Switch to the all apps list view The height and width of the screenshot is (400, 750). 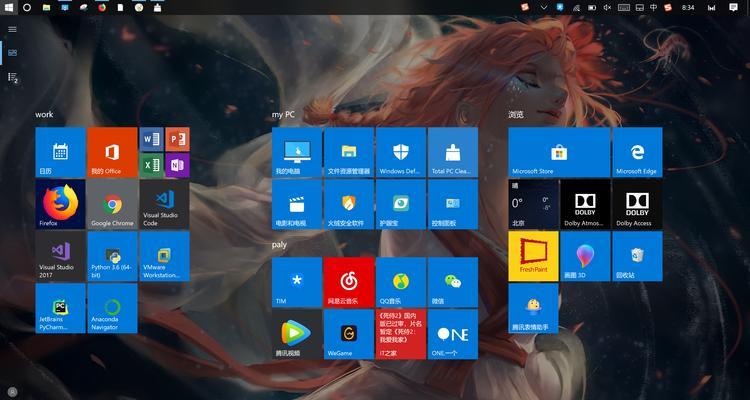point(12,77)
